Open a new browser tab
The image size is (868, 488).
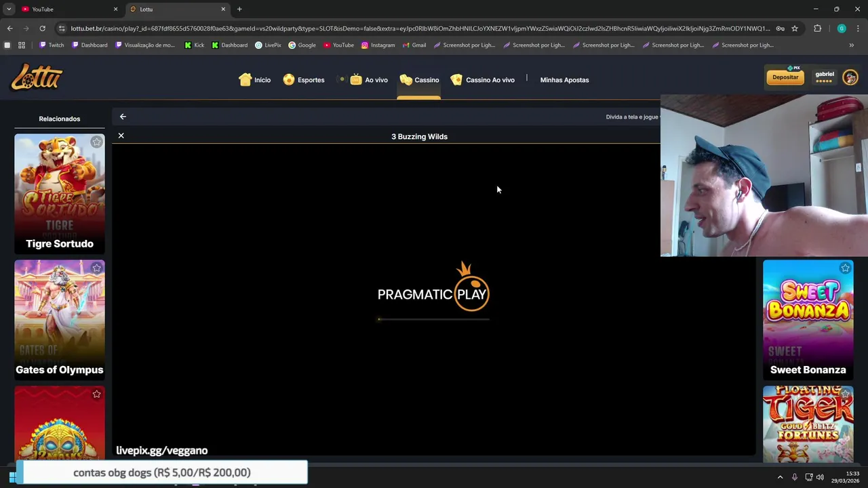(239, 9)
